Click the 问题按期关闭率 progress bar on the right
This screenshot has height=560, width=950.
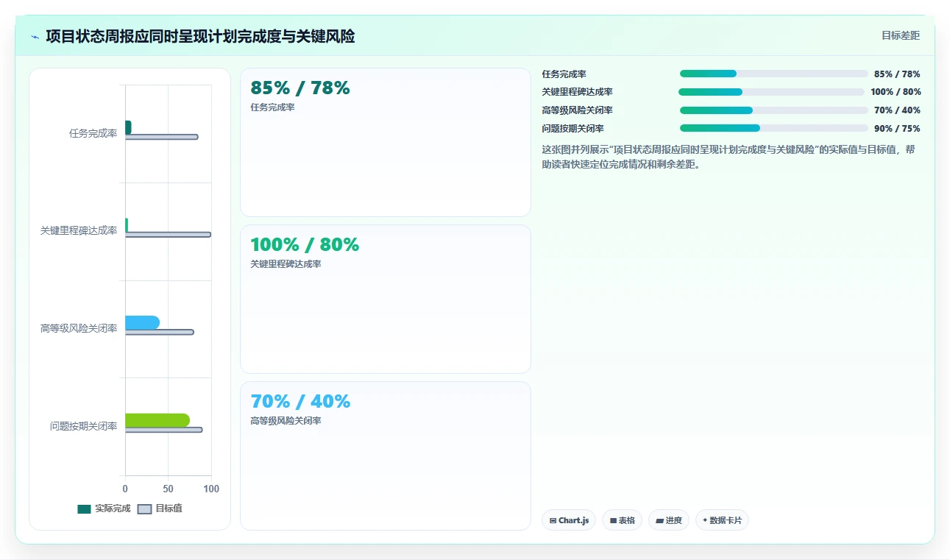point(774,128)
